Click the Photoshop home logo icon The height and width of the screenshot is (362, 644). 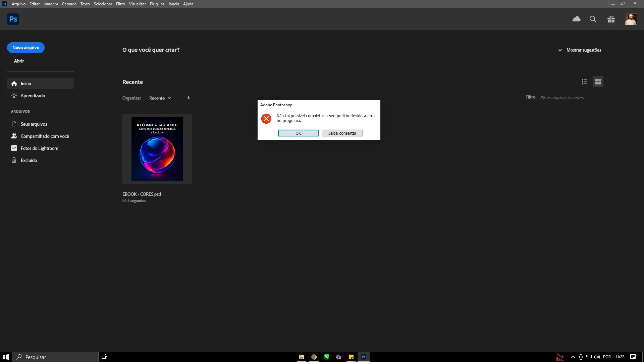(13, 19)
